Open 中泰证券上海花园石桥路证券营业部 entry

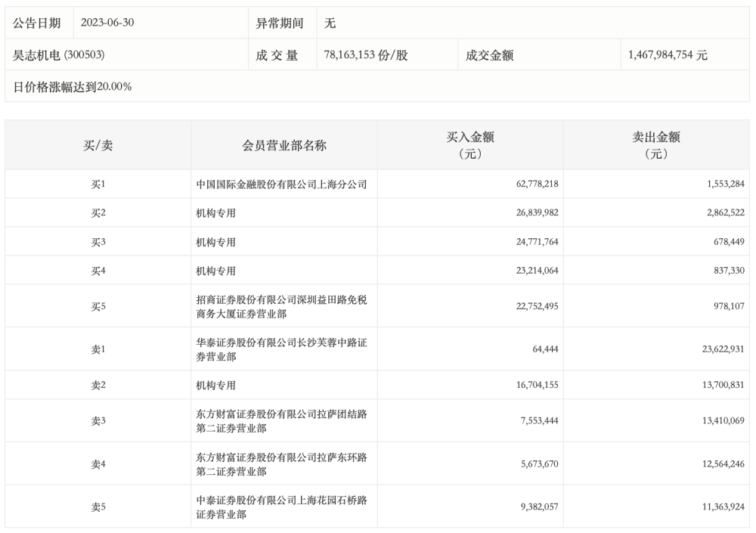coord(281,507)
